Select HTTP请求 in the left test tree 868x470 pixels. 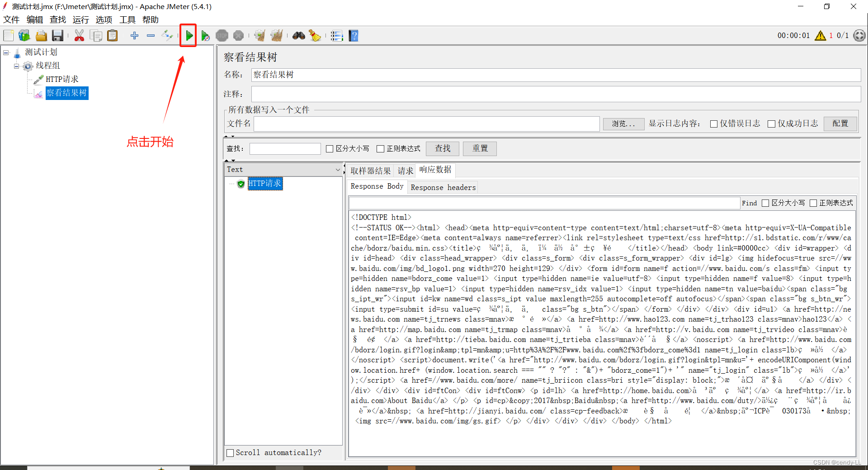click(62, 79)
